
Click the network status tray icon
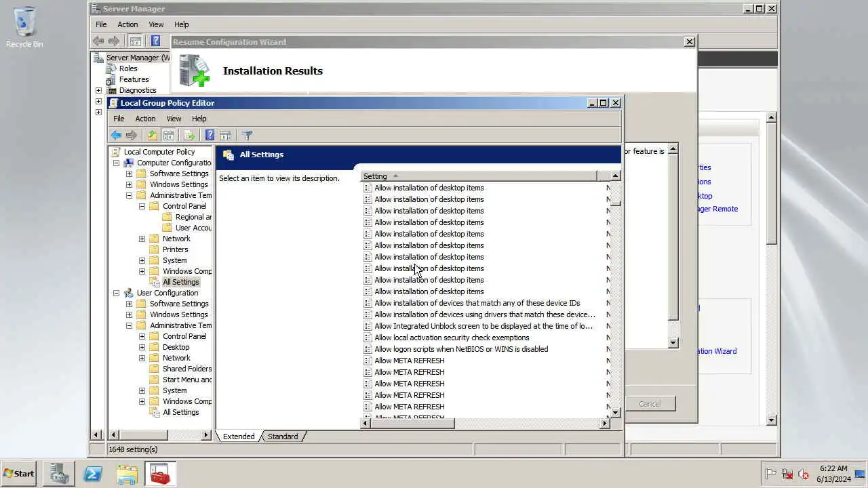787,474
